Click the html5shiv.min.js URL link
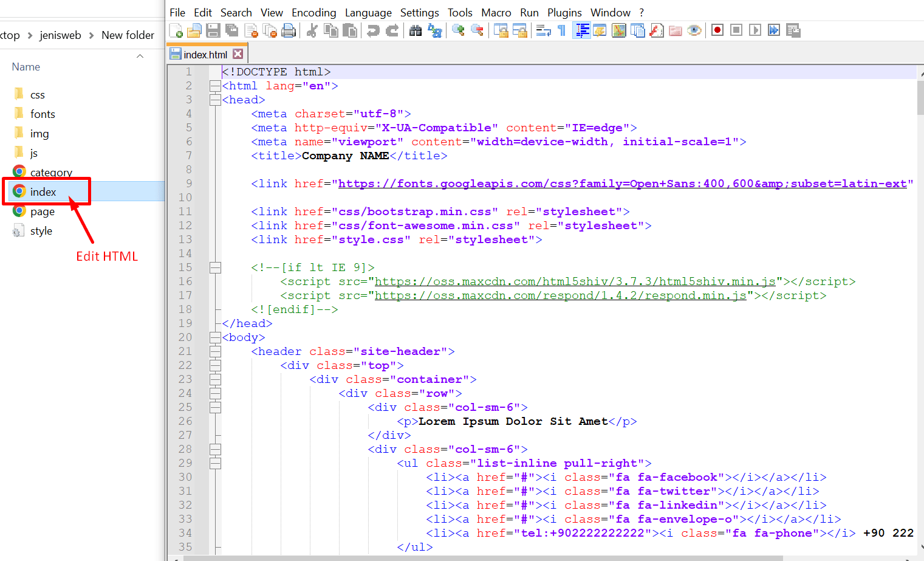Image resolution: width=924 pixels, height=561 pixels. (x=575, y=281)
